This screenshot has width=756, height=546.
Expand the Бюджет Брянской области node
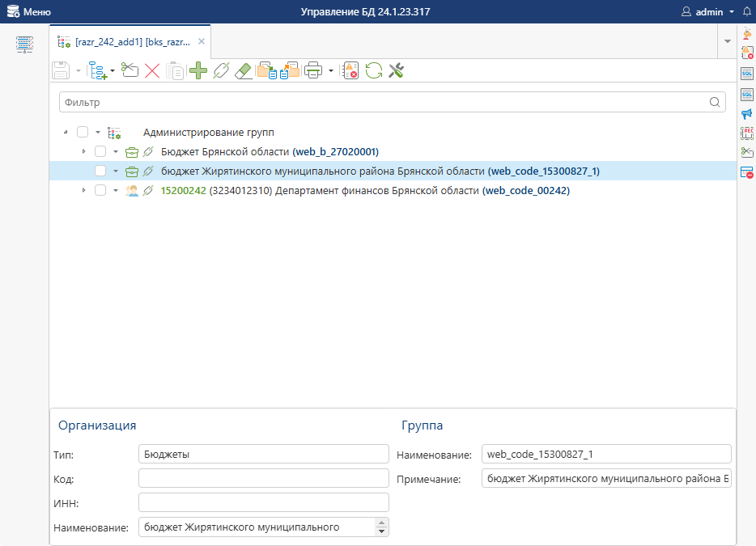83,152
